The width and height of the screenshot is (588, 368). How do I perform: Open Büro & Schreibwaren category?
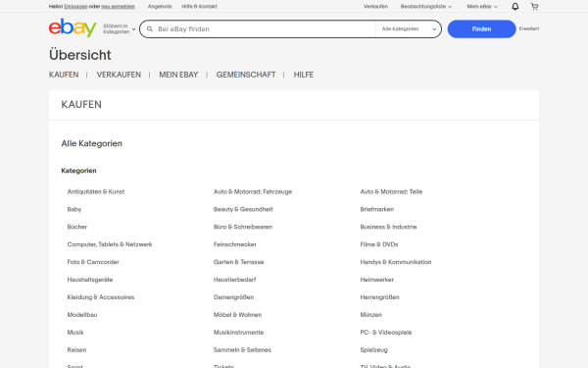[243, 227]
